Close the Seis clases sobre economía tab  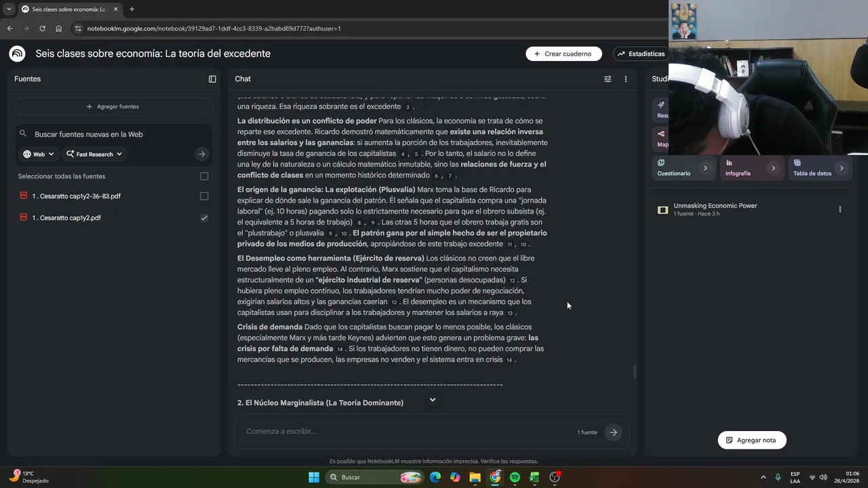pos(115,9)
